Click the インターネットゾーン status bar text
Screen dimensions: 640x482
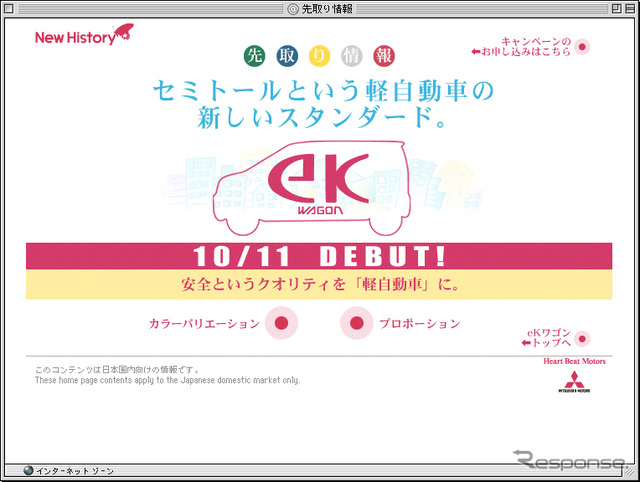click(x=75, y=471)
